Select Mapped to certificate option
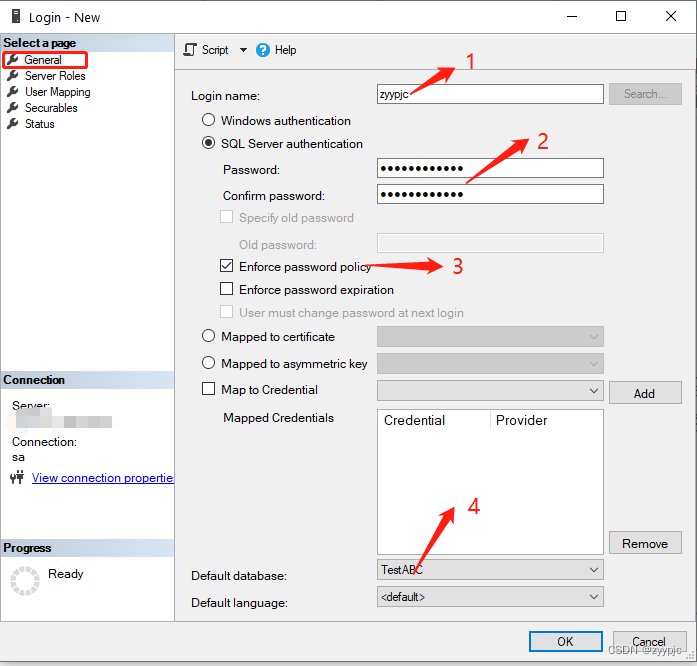Screen dimensions: 697x666 click(208, 336)
